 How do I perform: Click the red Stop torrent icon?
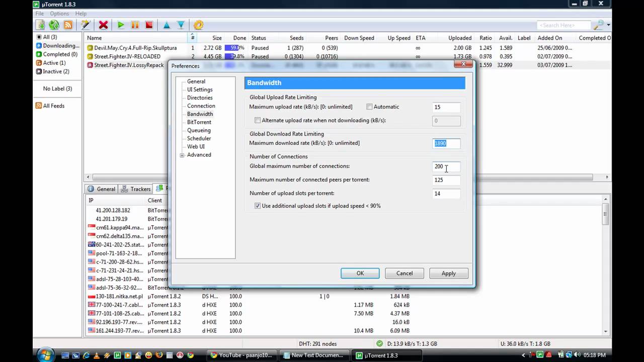point(149,25)
